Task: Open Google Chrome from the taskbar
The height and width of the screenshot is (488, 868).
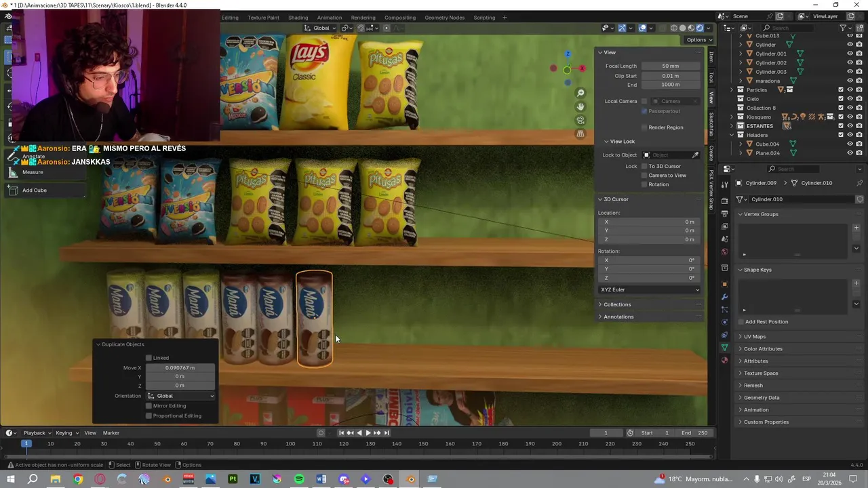Action: tap(78, 479)
